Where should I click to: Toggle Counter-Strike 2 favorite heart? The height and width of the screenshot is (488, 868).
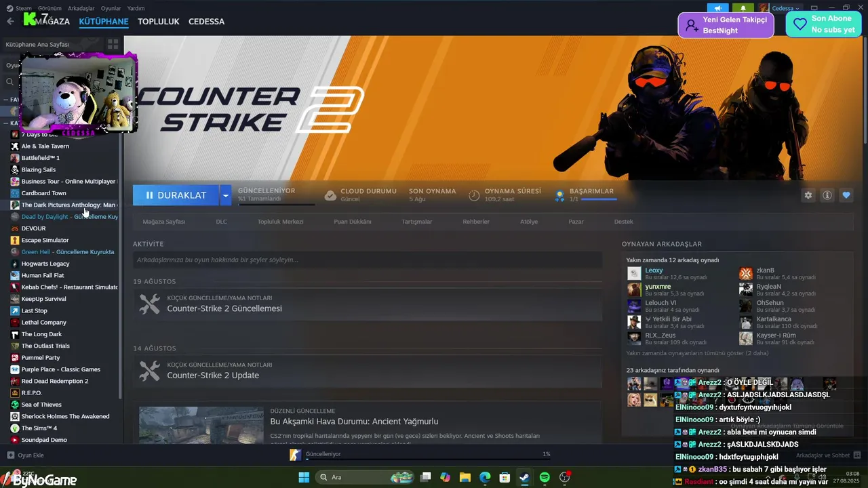point(846,195)
